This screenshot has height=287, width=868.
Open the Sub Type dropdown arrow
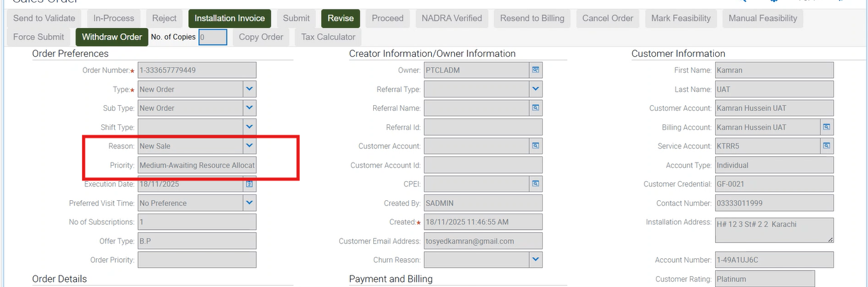[x=250, y=108]
